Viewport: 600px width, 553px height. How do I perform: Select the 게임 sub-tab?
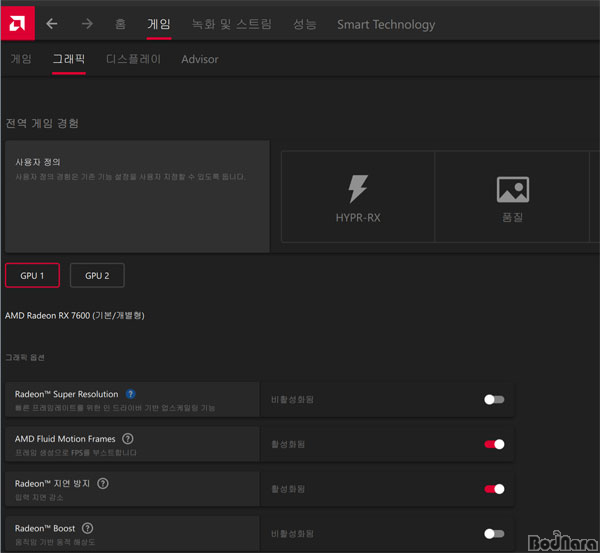21,59
